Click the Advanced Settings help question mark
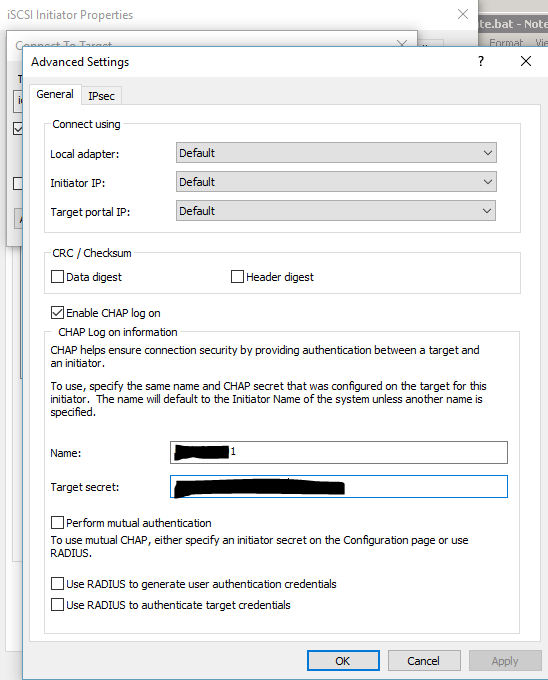548x680 pixels. 481,61
